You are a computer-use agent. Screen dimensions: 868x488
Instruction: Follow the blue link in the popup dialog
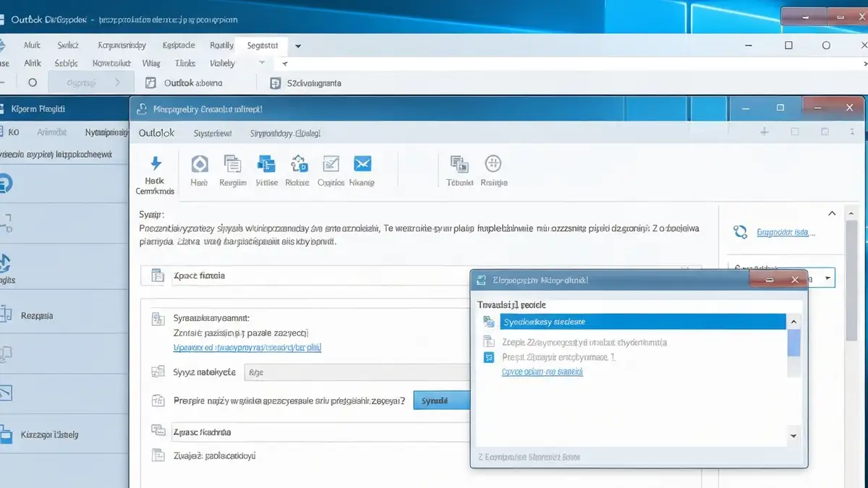point(542,372)
